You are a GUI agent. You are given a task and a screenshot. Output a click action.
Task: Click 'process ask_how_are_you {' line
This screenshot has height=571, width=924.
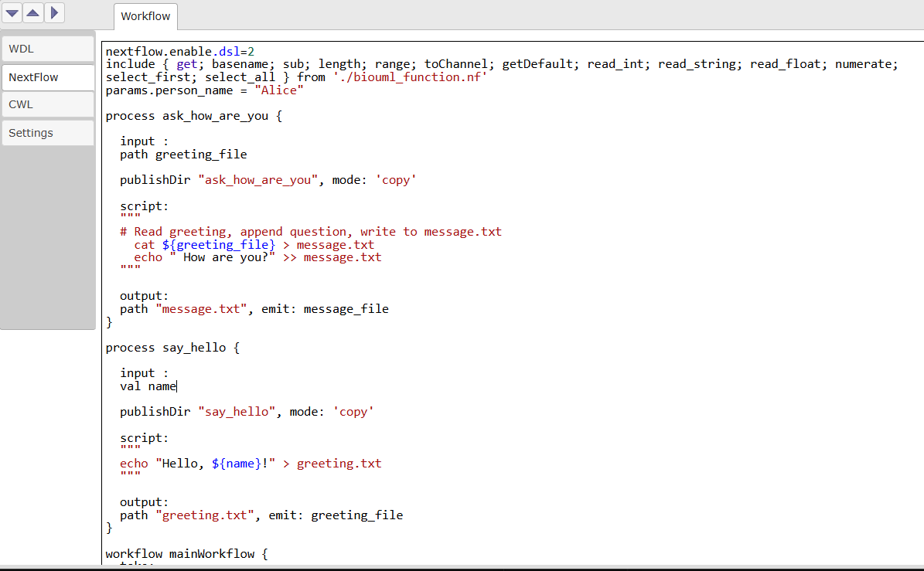[194, 116]
